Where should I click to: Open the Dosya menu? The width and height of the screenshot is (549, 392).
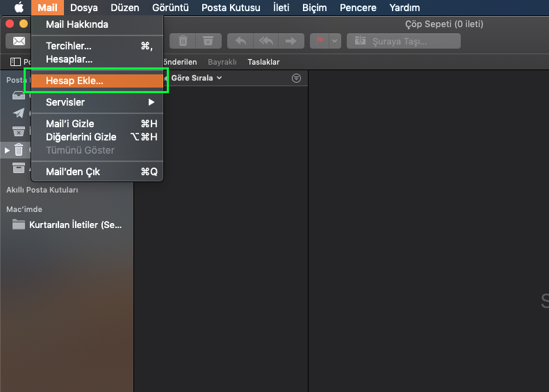(83, 8)
